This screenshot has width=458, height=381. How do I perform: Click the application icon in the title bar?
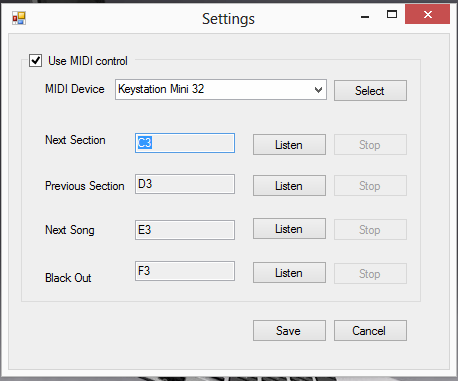[19, 18]
